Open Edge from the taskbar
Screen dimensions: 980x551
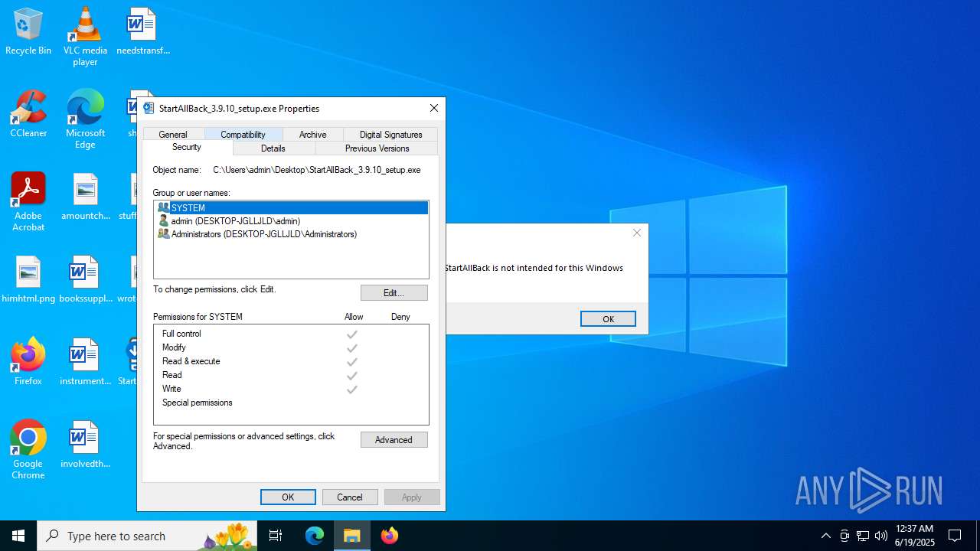pos(315,536)
